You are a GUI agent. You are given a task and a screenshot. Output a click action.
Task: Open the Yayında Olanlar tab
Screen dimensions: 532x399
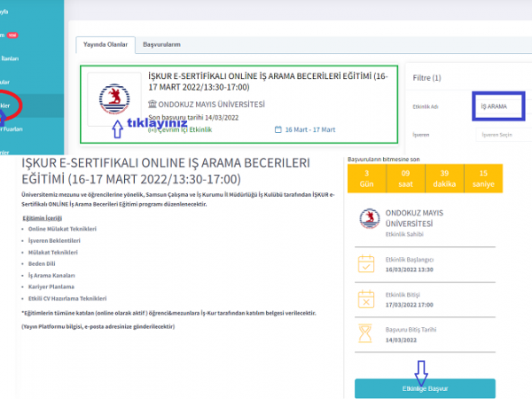coord(106,45)
